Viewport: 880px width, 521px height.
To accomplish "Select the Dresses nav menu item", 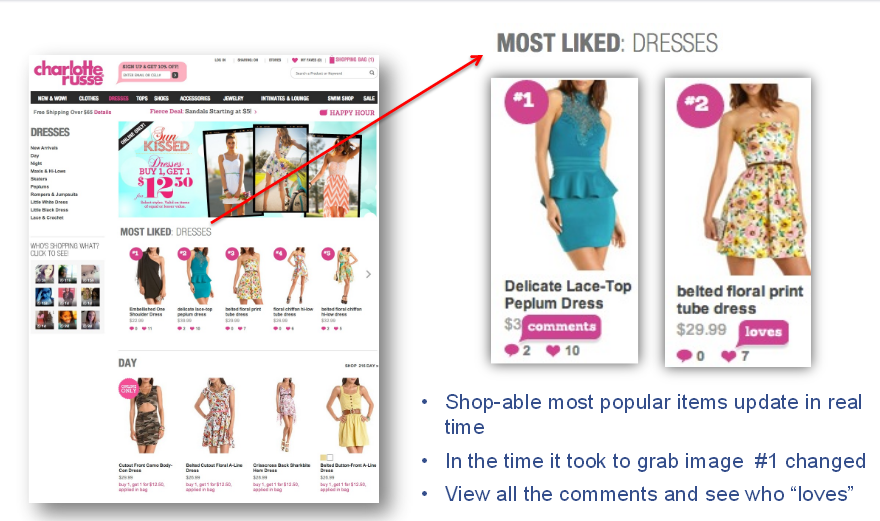I will tap(118, 98).
